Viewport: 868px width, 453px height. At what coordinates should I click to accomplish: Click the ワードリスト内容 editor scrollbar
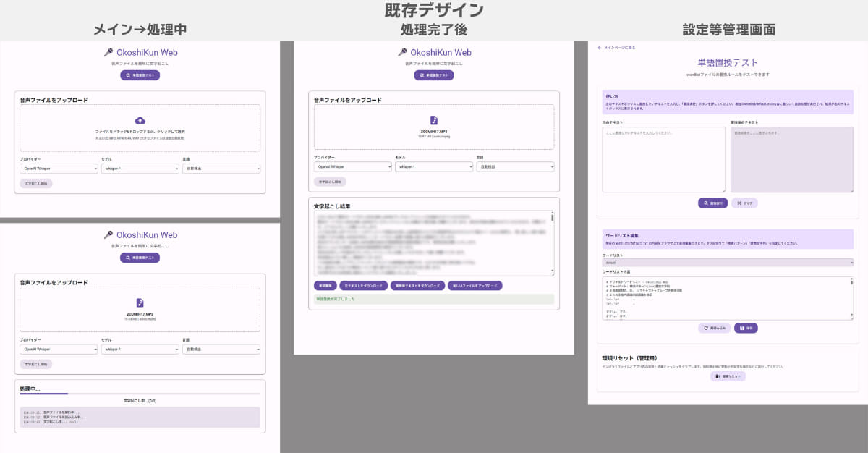coord(851,298)
